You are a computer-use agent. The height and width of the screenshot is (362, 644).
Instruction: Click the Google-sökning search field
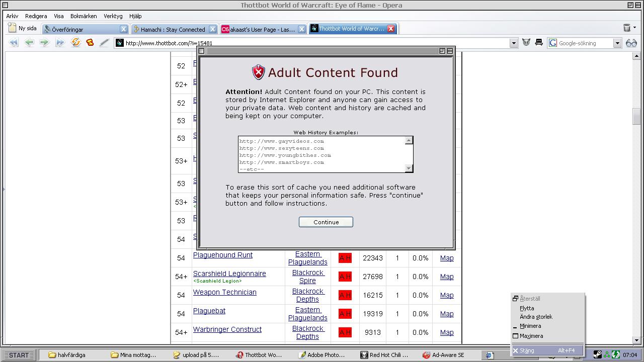[585, 43]
